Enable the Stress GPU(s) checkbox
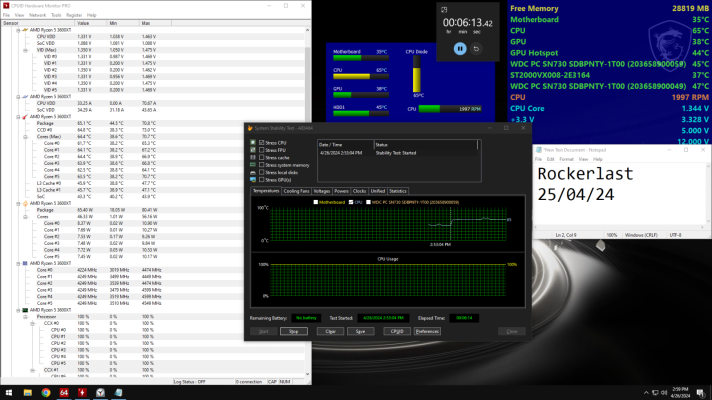 coord(262,180)
